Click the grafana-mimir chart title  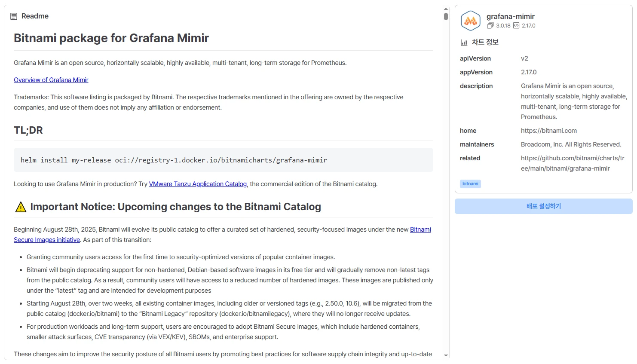(511, 16)
